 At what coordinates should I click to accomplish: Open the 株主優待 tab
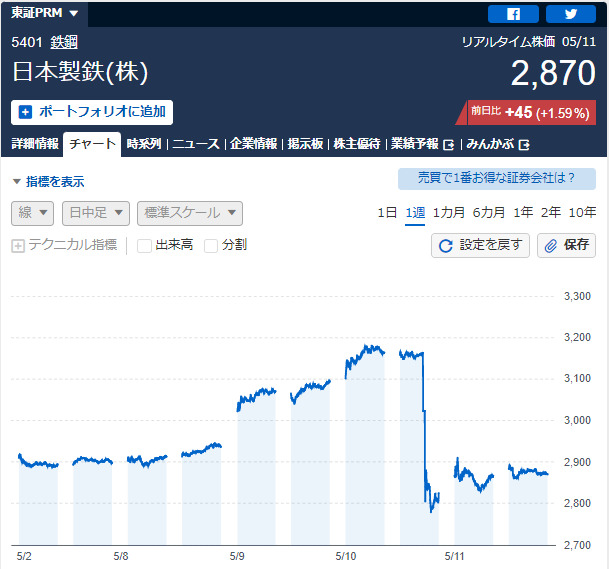coord(357,144)
